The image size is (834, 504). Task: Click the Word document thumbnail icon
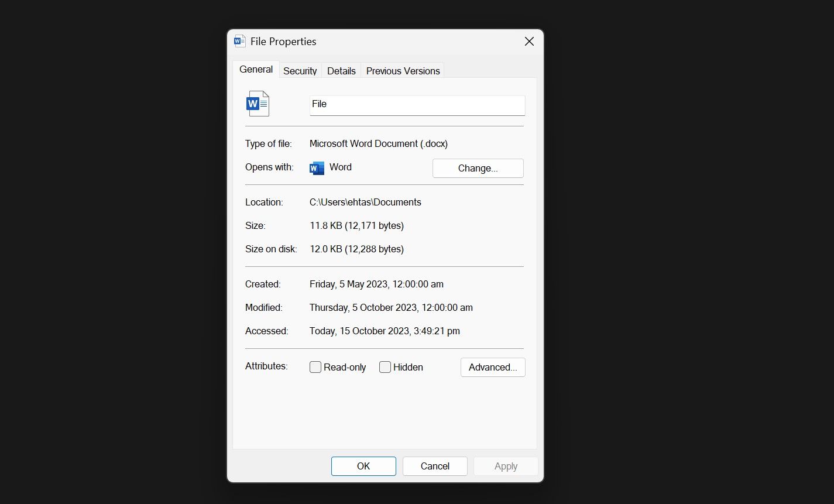[257, 103]
